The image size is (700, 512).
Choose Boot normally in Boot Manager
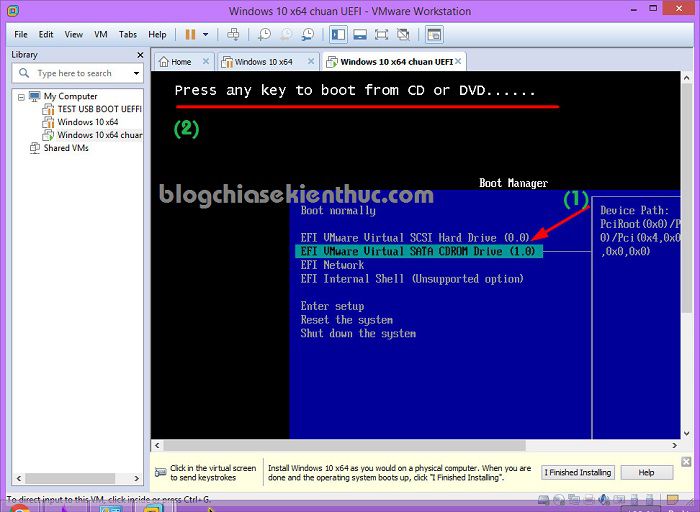coord(338,211)
